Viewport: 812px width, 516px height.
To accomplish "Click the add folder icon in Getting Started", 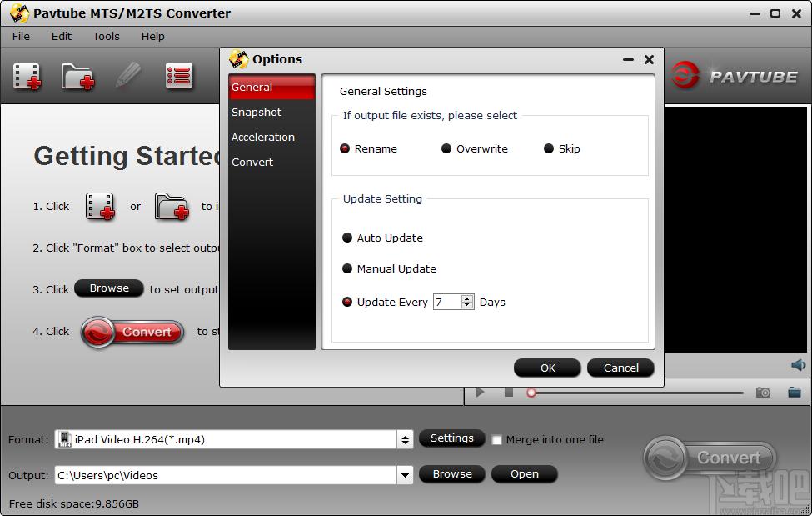I will [172, 207].
